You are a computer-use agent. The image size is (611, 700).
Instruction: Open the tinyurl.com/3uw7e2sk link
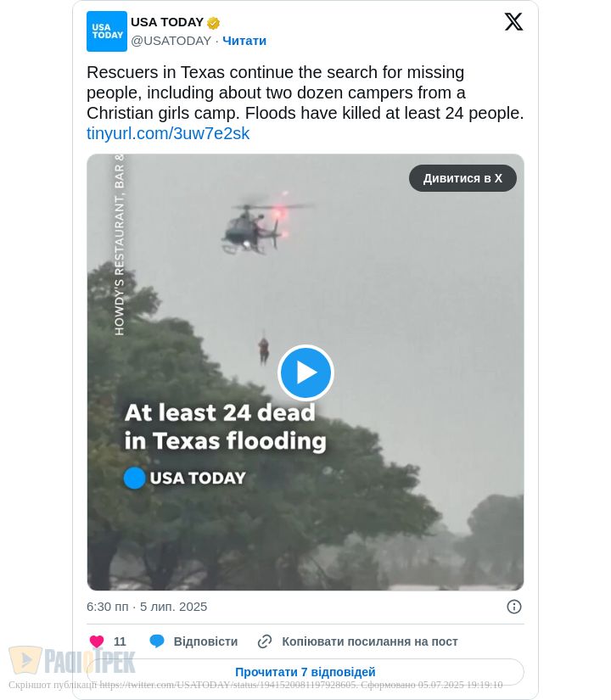(168, 133)
